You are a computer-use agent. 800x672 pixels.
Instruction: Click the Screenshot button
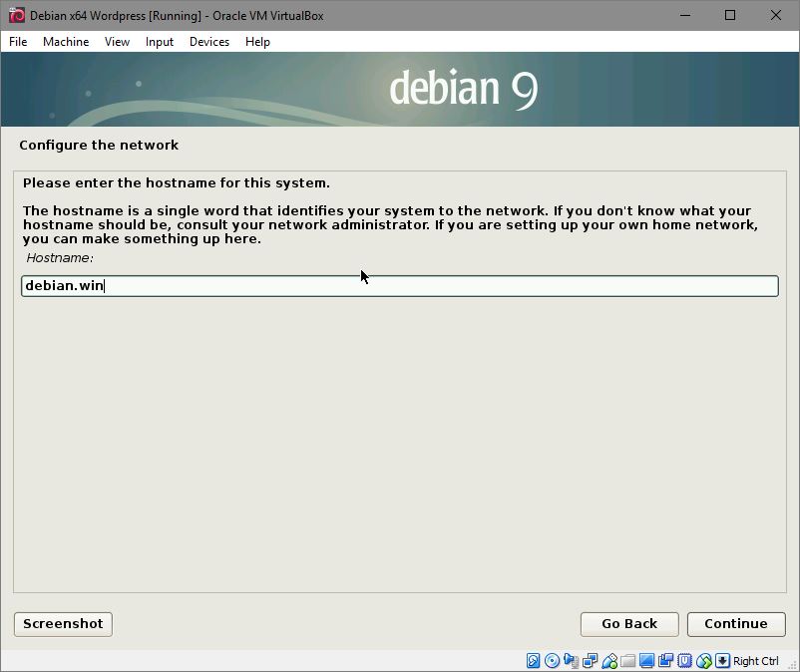coord(63,624)
